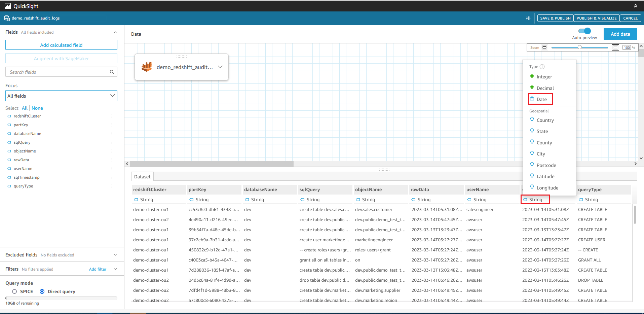Click the Type info icon in menu
This screenshot has width=644, height=314.
tap(542, 67)
